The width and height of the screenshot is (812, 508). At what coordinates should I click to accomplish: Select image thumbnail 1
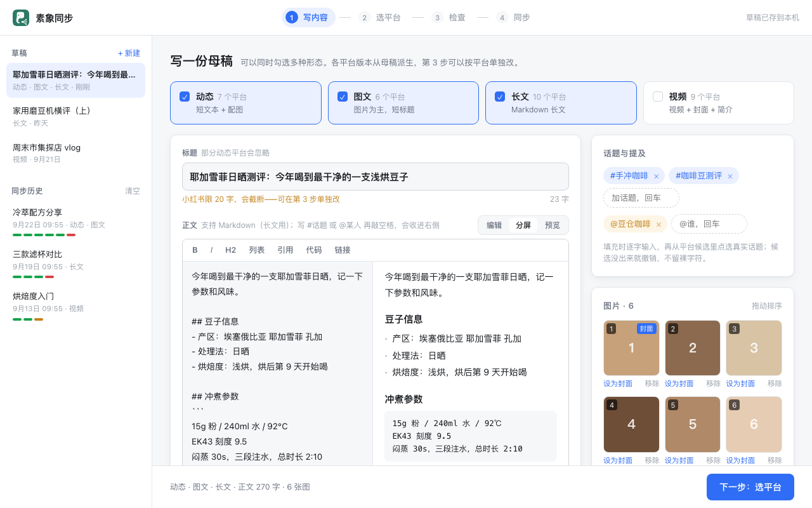631,348
